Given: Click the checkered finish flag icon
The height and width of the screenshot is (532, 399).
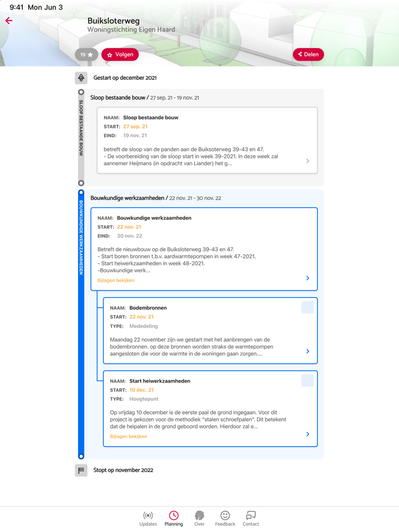Looking at the screenshot, I should (x=81, y=470).
